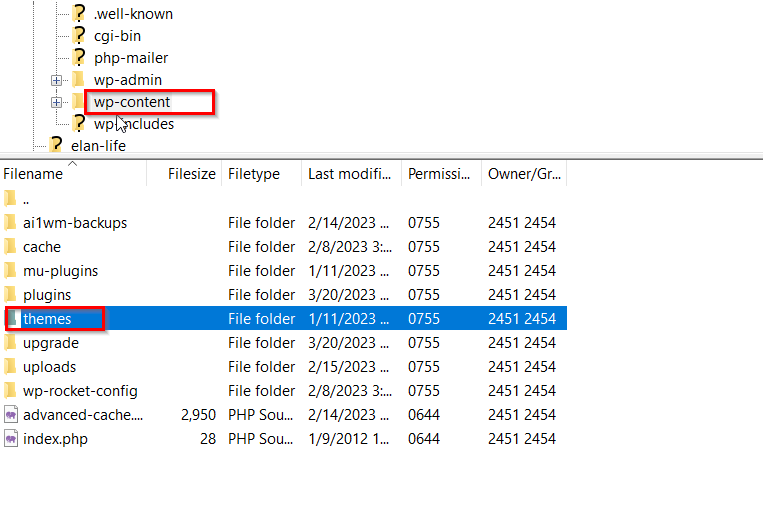Viewport: 763px width, 524px height.
Task: Select the wp-rocket-config folder name
Action: [x=80, y=391]
